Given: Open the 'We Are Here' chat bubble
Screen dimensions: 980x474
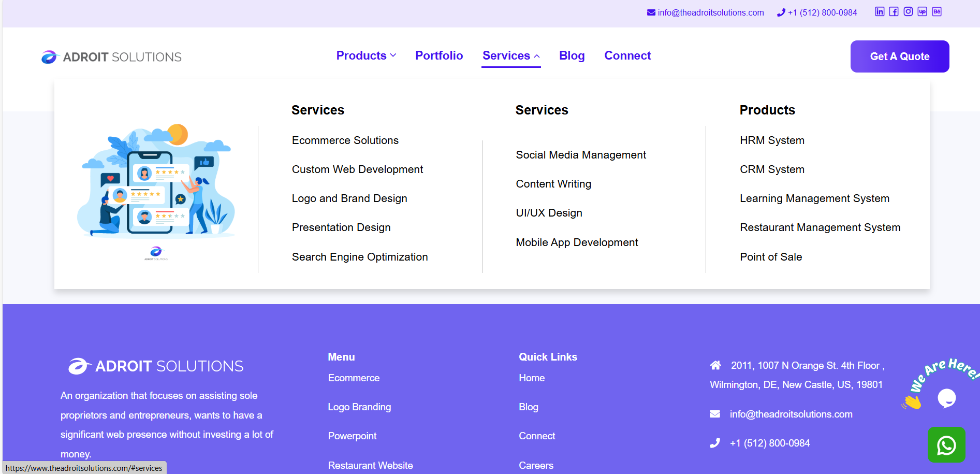Looking at the screenshot, I should click(x=946, y=398).
